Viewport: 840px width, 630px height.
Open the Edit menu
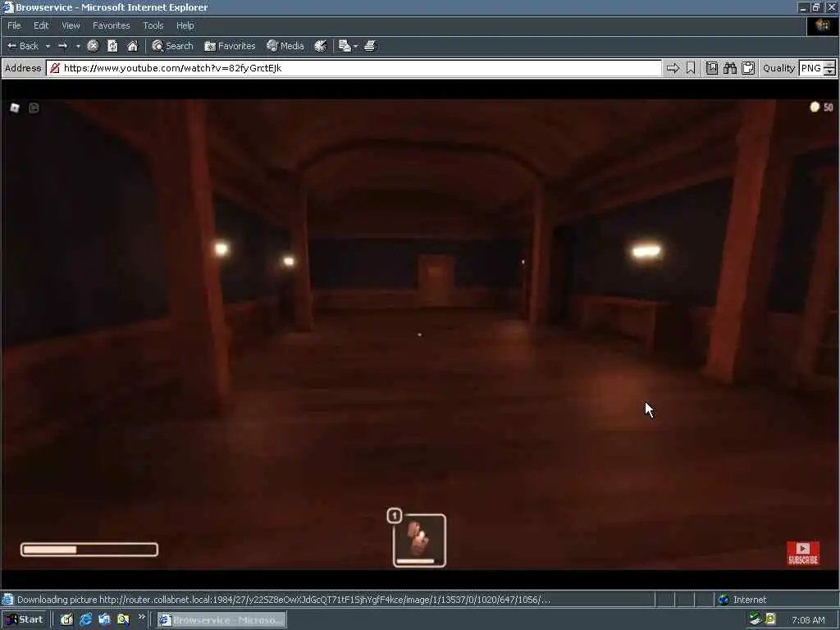tap(41, 25)
